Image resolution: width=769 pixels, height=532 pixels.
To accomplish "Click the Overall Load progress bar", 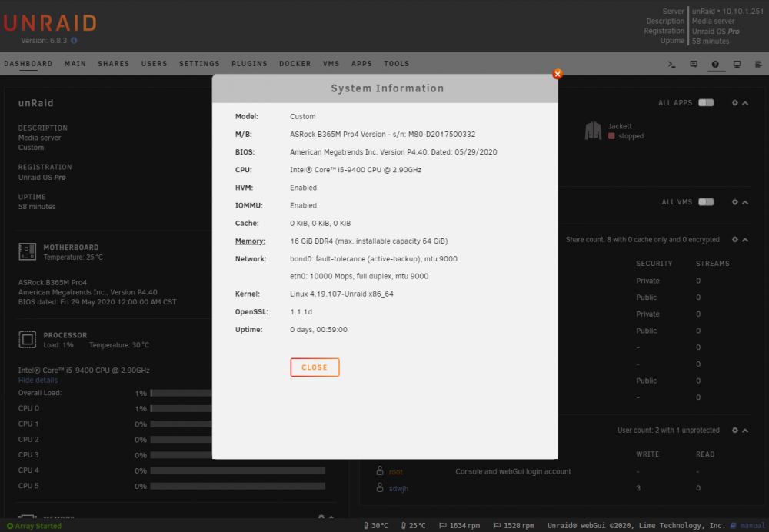I will [x=238, y=393].
